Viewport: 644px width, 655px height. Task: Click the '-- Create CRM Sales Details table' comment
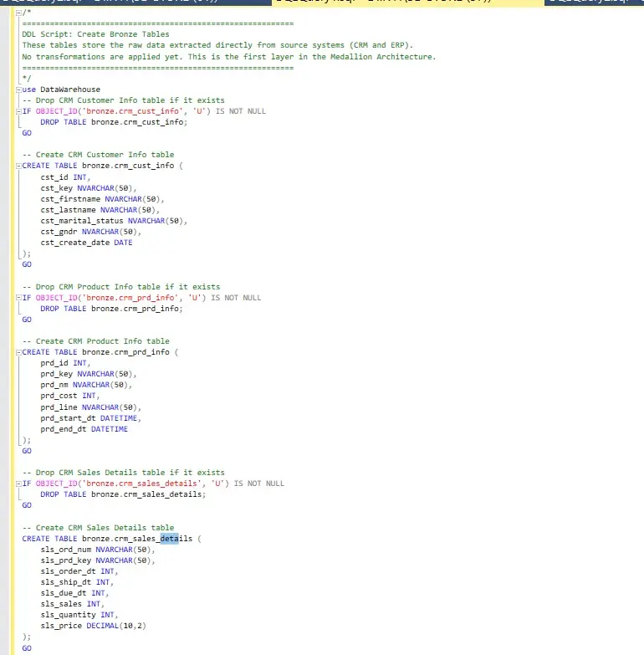tap(98, 528)
